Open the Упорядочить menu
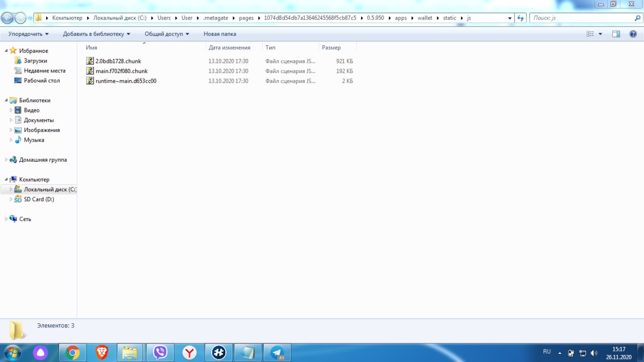 coord(29,34)
